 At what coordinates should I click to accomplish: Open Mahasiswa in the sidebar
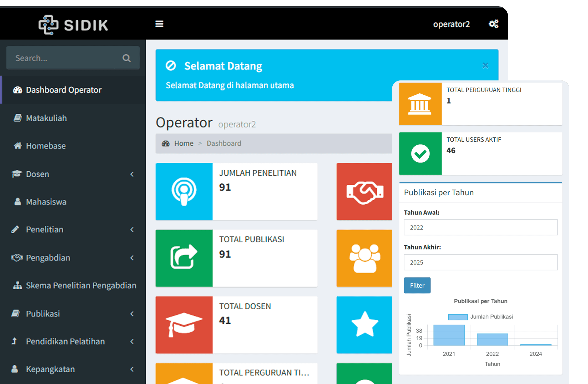pos(73,202)
